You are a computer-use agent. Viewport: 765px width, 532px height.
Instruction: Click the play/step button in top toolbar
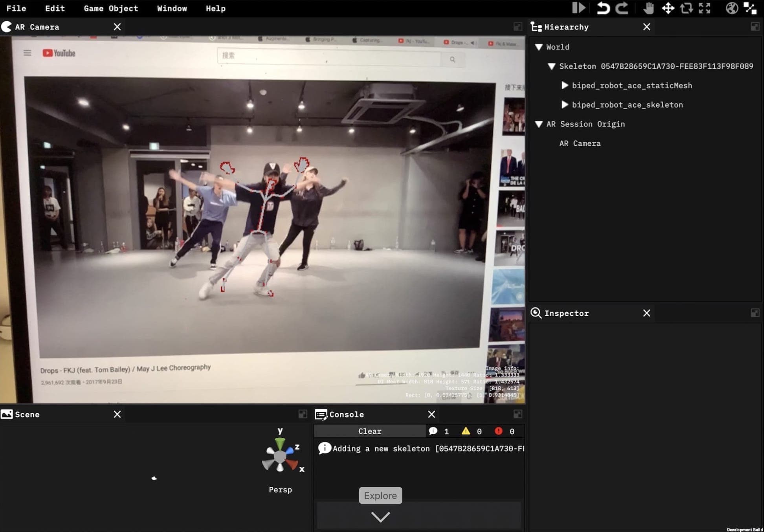(x=578, y=8)
